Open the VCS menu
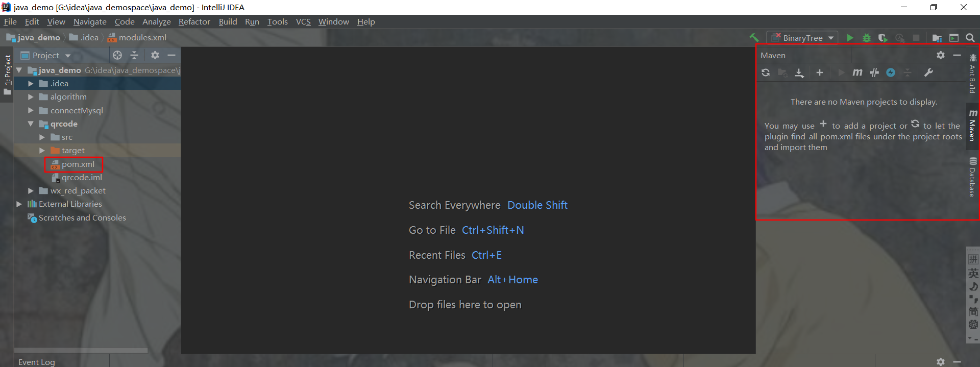Image resolution: width=980 pixels, height=367 pixels. click(303, 21)
